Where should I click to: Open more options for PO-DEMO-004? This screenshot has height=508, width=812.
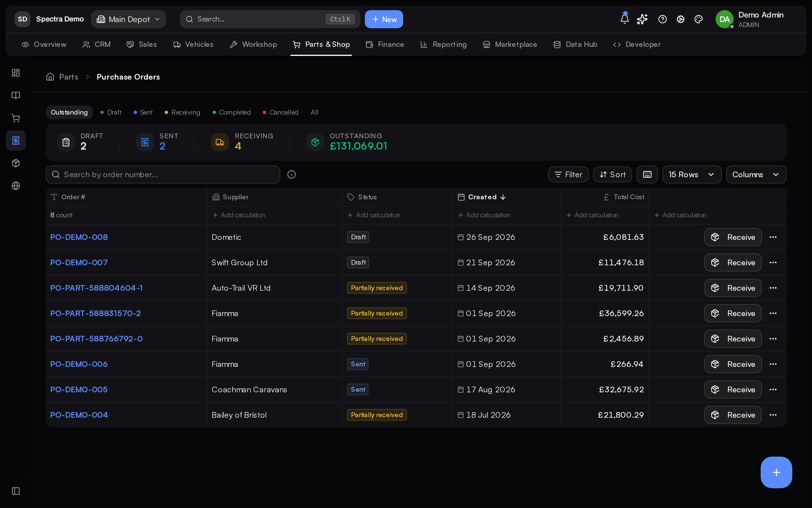coord(773,415)
